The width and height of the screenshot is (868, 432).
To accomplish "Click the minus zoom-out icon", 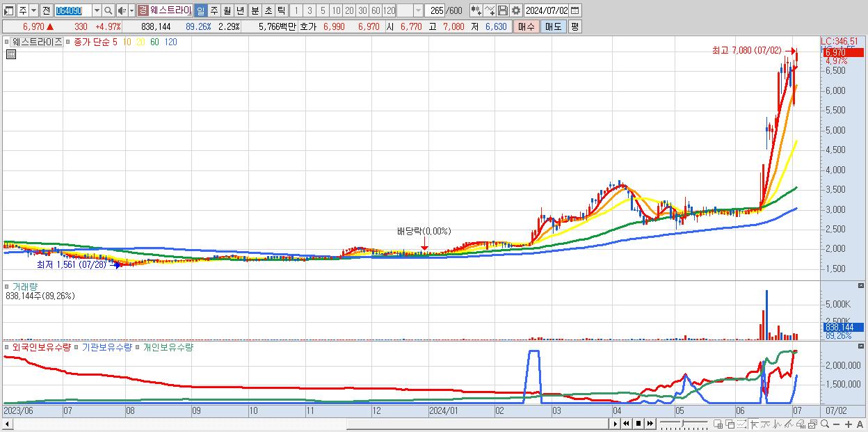I will pyautogui.click(x=837, y=424).
